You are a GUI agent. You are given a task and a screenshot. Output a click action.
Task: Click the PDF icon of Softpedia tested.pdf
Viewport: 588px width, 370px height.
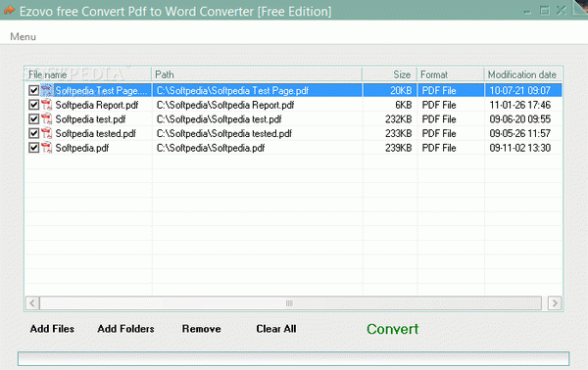coord(46,133)
